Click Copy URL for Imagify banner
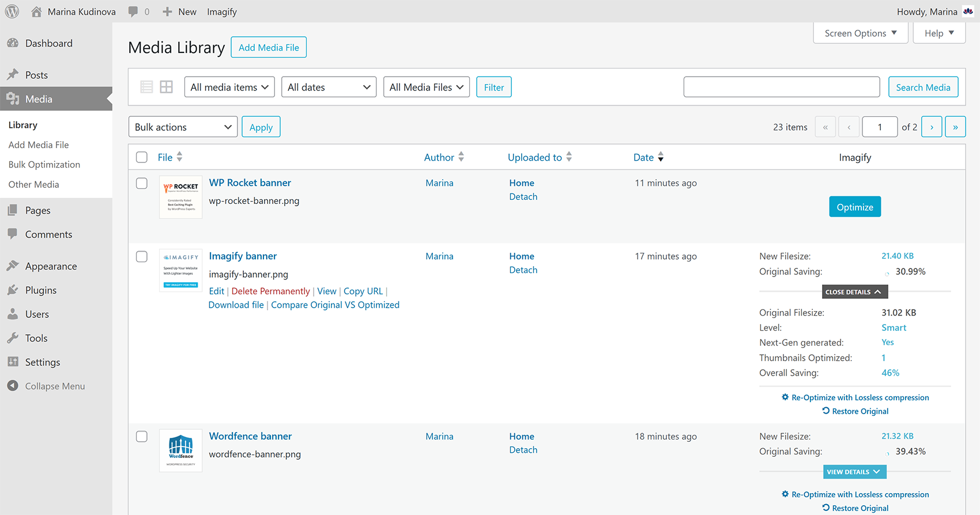The width and height of the screenshot is (980, 515). 363,291
